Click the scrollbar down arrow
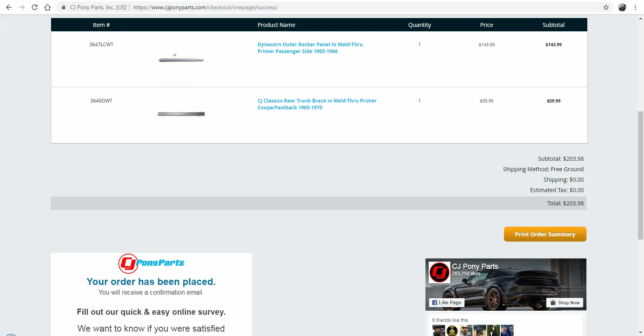Screen dimensions: 644x336 [640, 333]
